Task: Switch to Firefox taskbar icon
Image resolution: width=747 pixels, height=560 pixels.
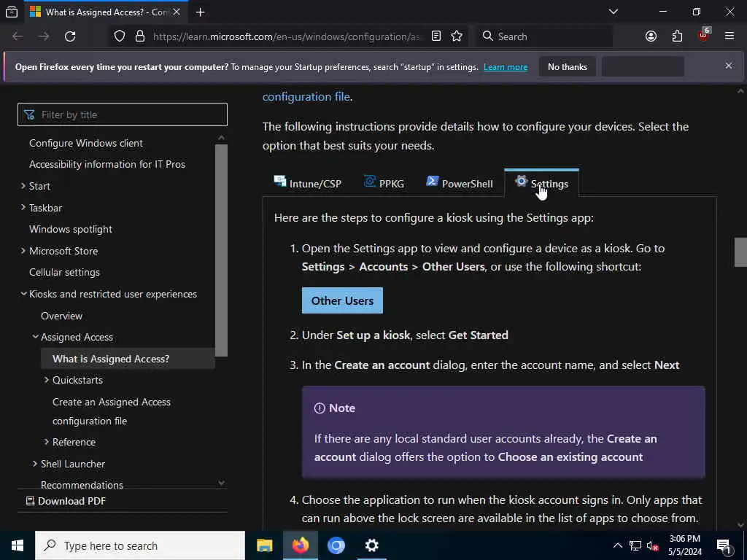Action: (300, 545)
